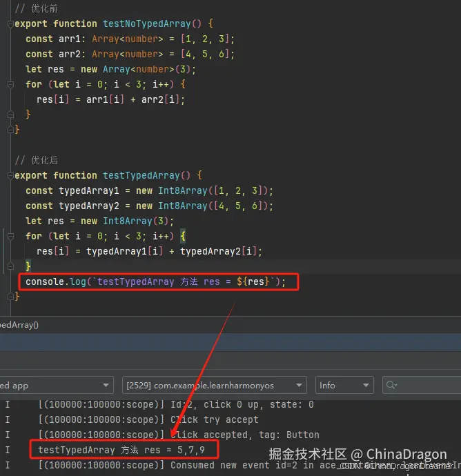The height and width of the screenshot is (476, 461).
Task: Click the 'const arr1' declaration line
Action: (x=130, y=39)
